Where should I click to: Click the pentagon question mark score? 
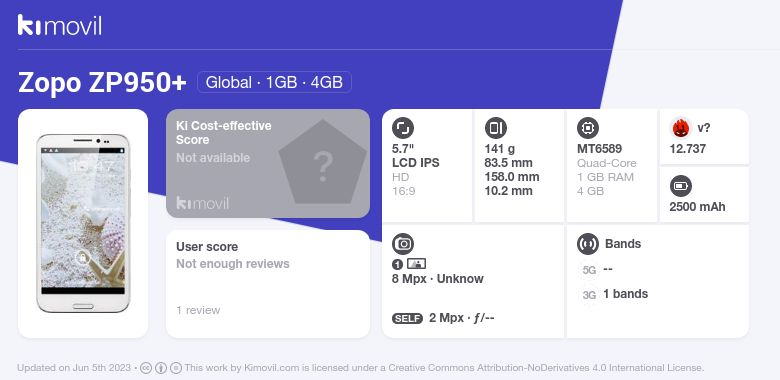pyautogui.click(x=323, y=162)
